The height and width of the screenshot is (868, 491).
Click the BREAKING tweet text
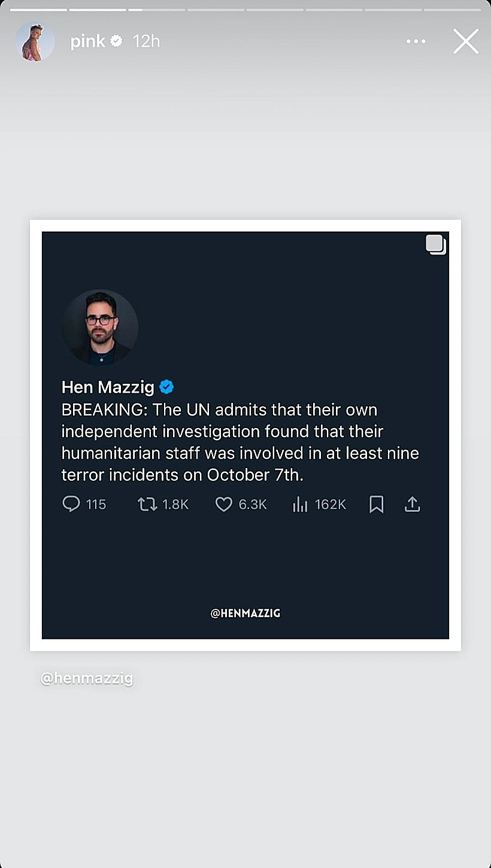point(240,442)
